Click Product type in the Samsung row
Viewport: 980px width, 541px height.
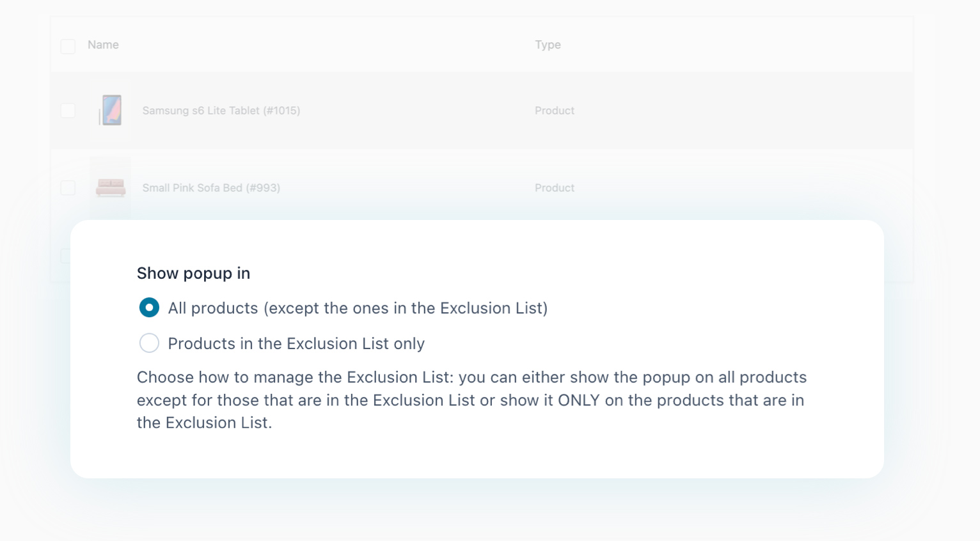click(x=554, y=111)
